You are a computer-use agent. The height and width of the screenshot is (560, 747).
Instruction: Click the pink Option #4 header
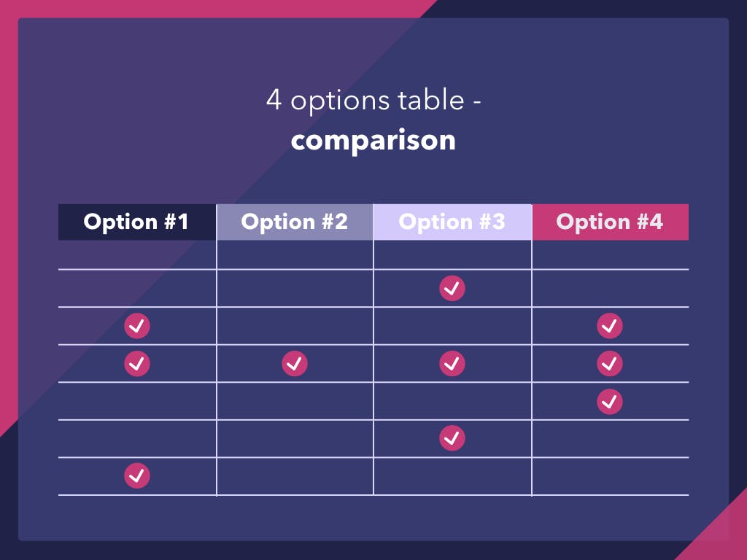[x=610, y=222]
